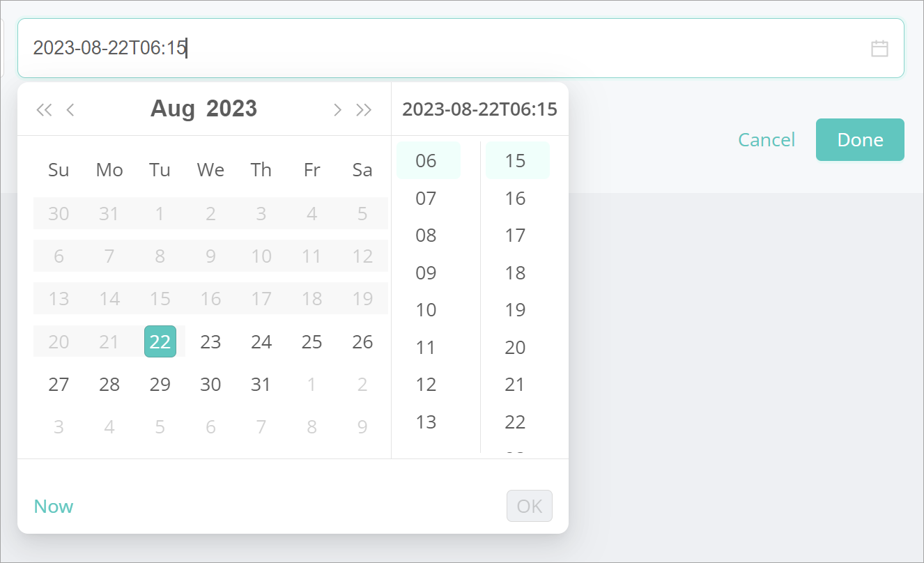
Task: Select the highlighted day 22
Action: [160, 341]
